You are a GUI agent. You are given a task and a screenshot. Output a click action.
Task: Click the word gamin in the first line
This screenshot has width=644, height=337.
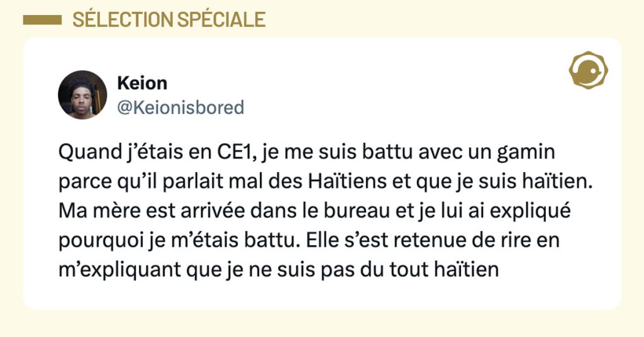click(x=536, y=152)
